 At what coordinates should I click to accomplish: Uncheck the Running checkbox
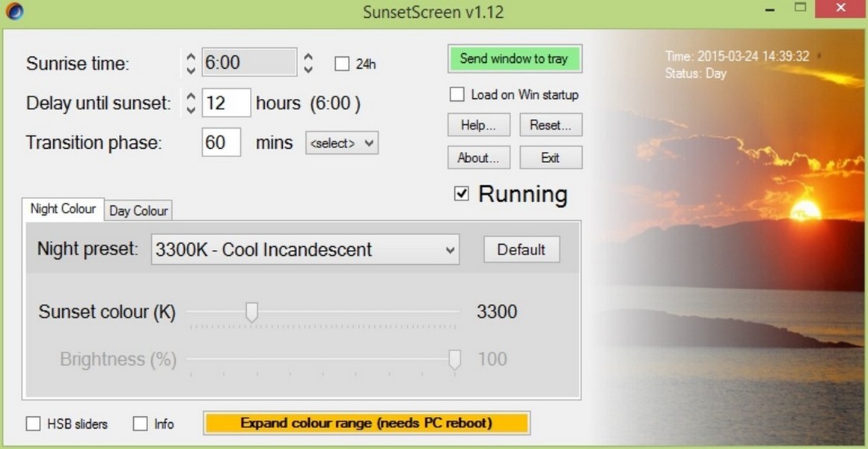click(x=461, y=194)
